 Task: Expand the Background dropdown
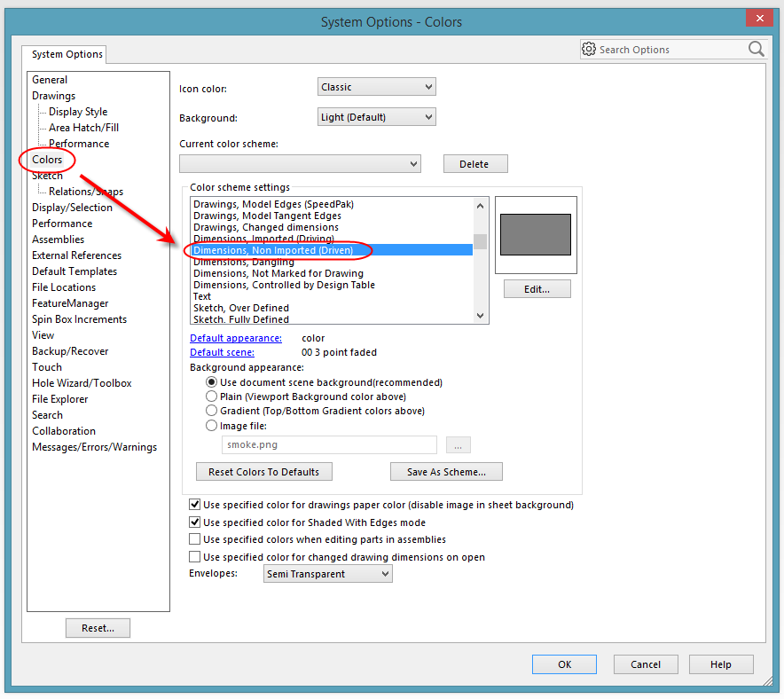click(x=376, y=117)
